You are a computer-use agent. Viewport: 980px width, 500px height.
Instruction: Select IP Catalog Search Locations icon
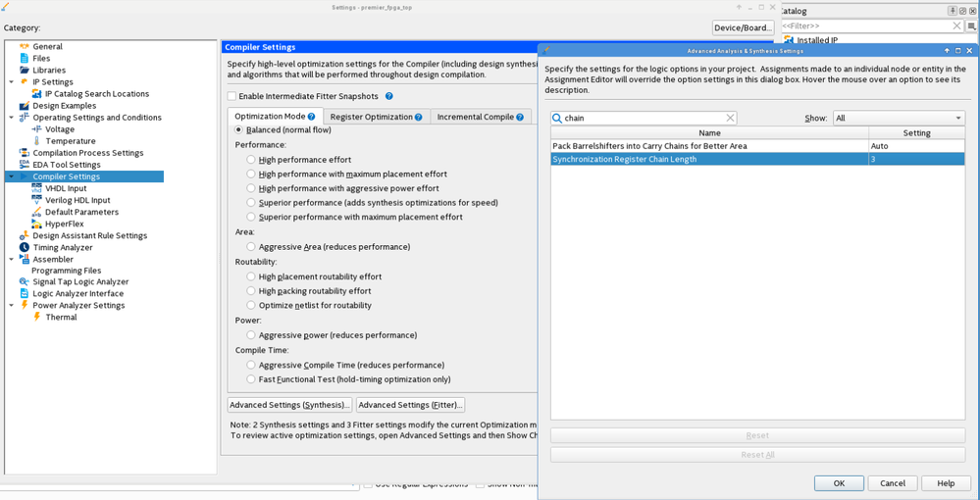37,94
